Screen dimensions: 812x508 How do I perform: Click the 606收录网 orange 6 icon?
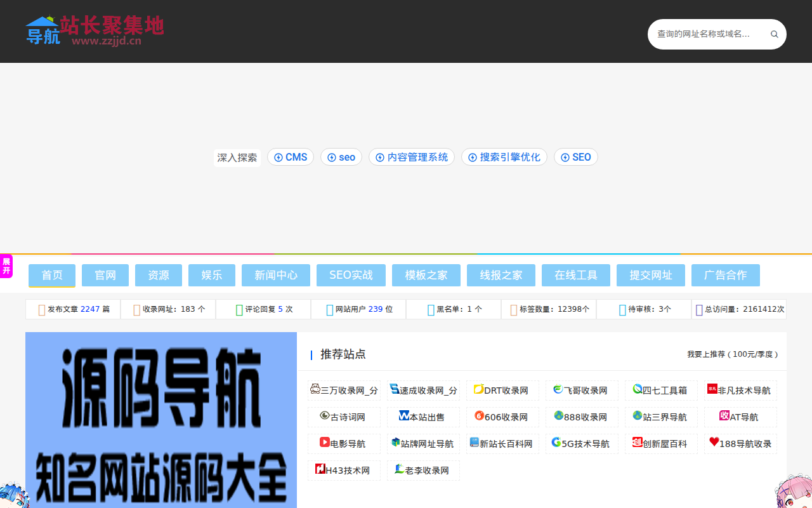tap(479, 417)
